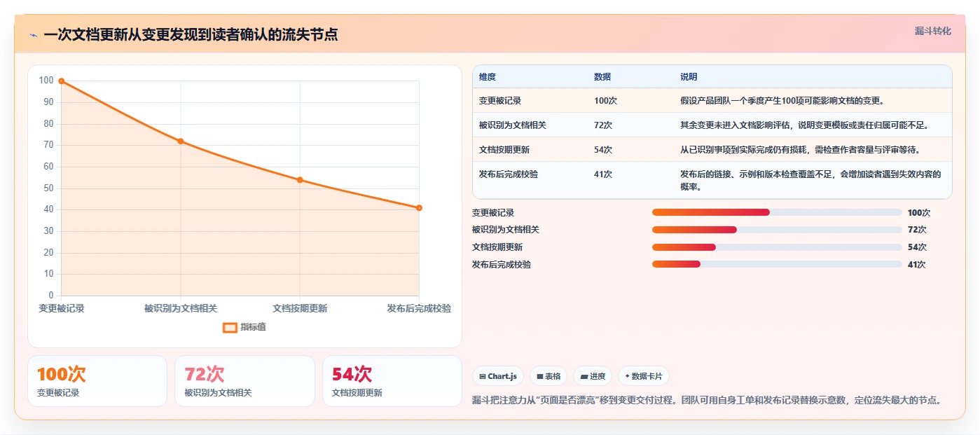This screenshot has width=980, height=435.
Task: Click the 72次 value beside the second progress bar
Action: coord(917,230)
